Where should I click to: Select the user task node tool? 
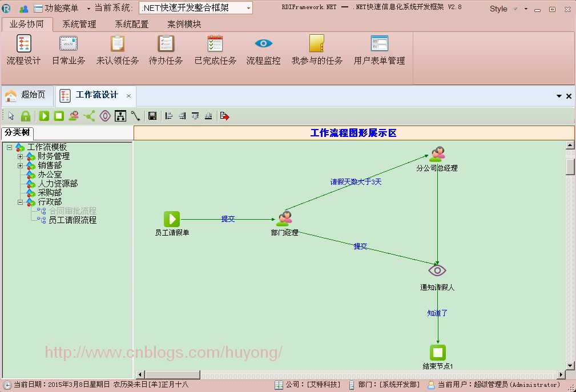pyautogui.click(x=74, y=116)
